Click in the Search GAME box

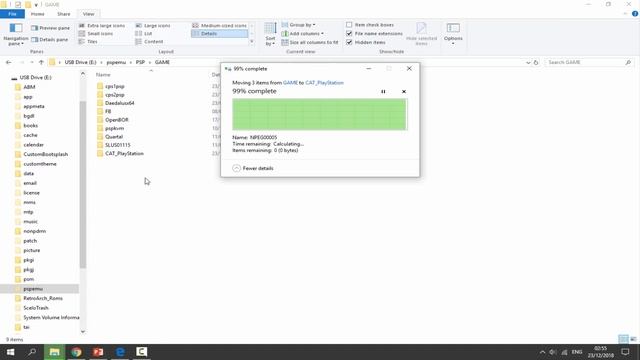pyautogui.click(x=586, y=62)
